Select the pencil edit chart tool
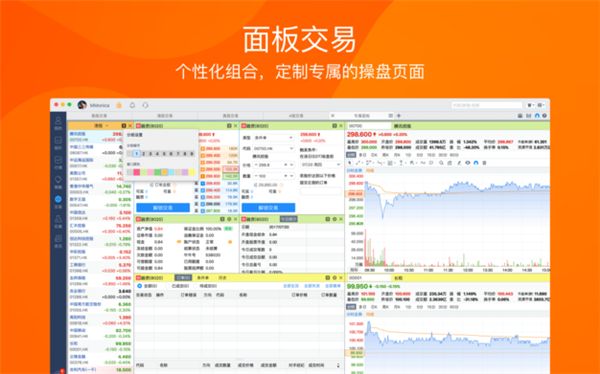The image size is (600, 374). click(x=459, y=163)
